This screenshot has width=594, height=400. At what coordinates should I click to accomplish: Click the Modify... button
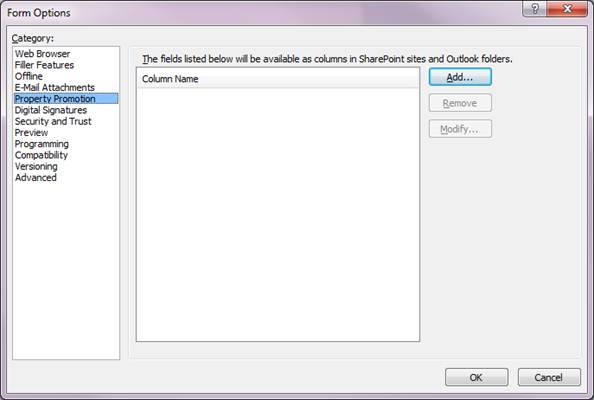[460, 129]
